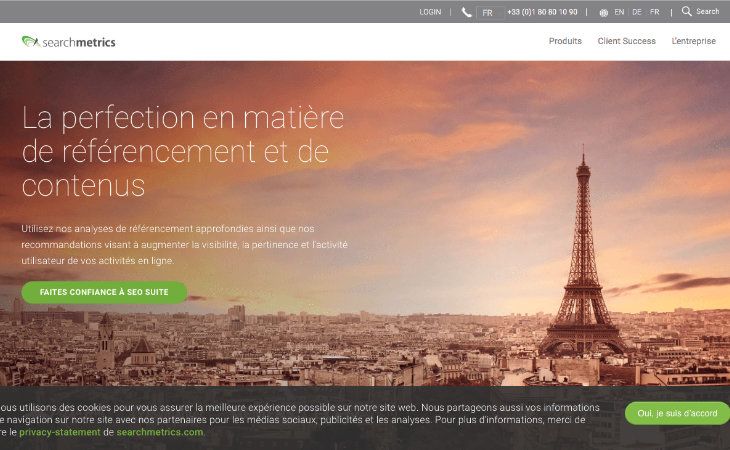Open the LOGIN link
The image size is (730, 450).
430,12
